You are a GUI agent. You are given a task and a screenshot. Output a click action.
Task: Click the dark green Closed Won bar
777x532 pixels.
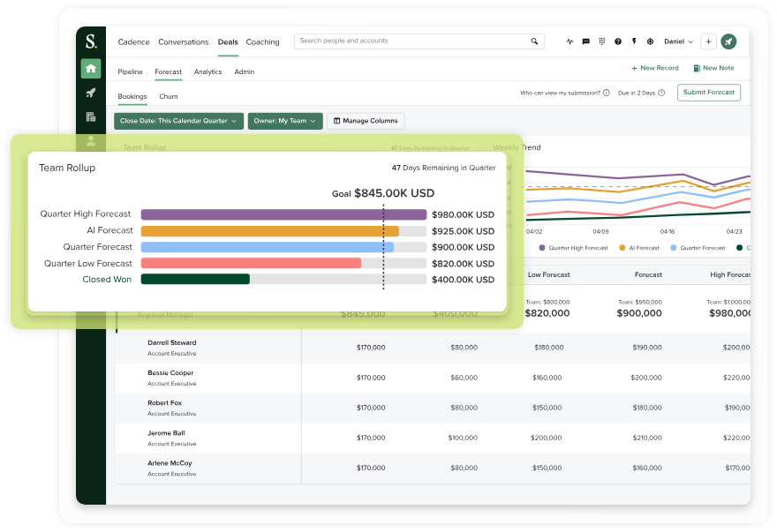[195, 280]
